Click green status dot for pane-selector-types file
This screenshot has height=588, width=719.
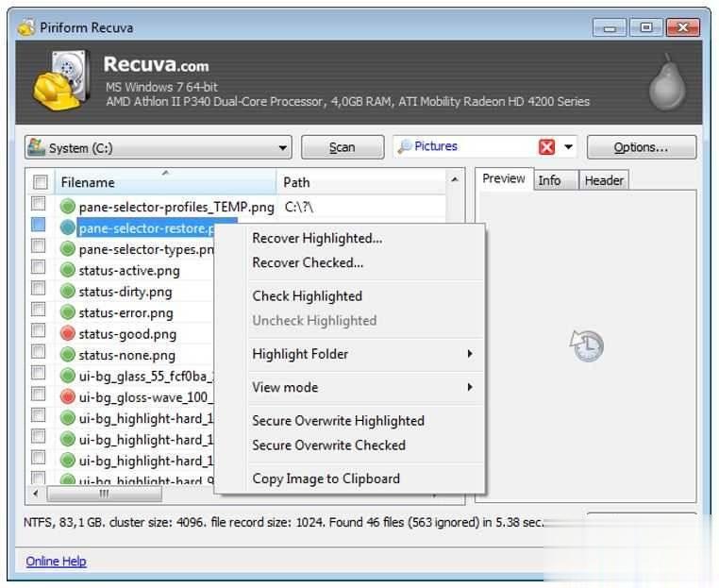point(67,248)
